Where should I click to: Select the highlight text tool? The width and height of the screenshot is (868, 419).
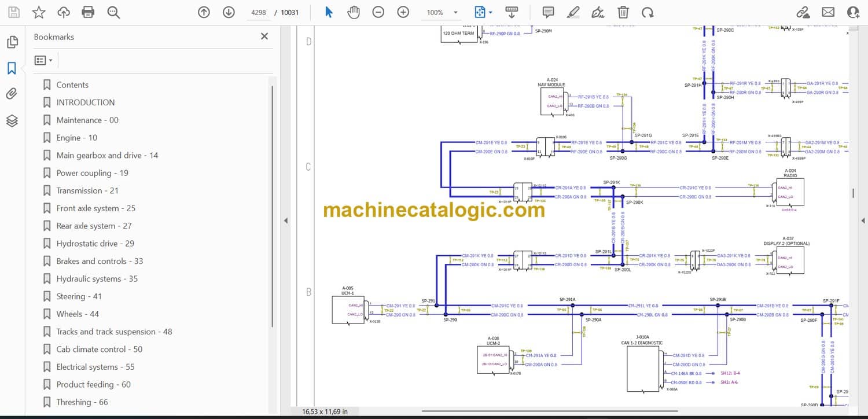(x=573, y=12)
